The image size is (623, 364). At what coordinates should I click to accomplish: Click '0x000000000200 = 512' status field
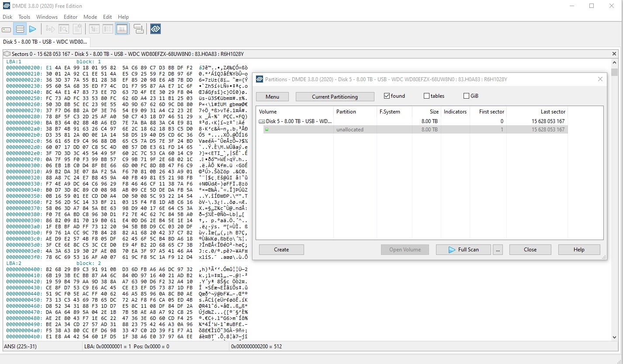click(x=257, y=347)
